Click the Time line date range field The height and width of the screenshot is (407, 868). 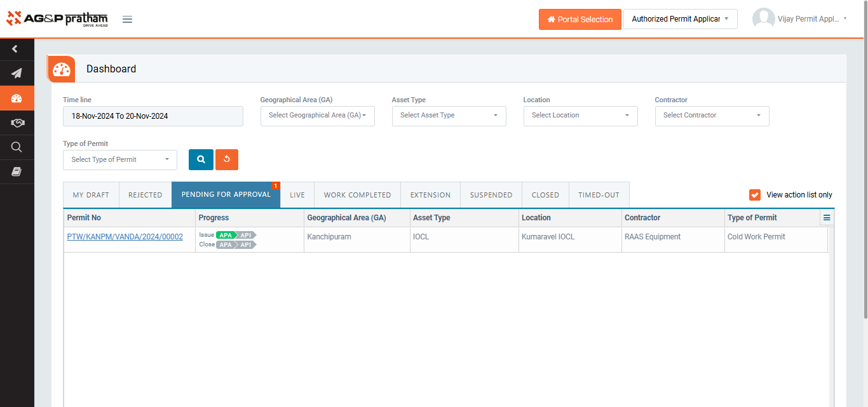pos(153,116)
